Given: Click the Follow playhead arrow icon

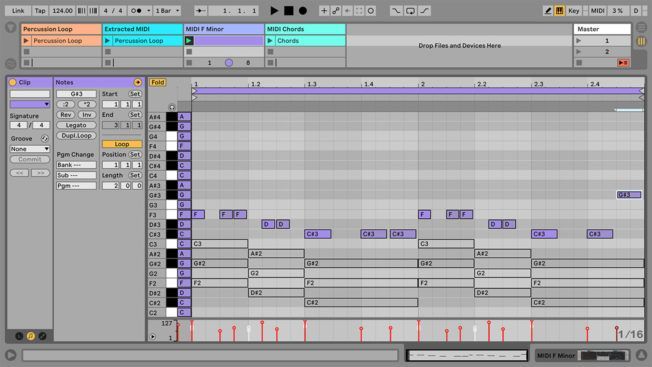Looking at the screenshot, I should (201, 11).
